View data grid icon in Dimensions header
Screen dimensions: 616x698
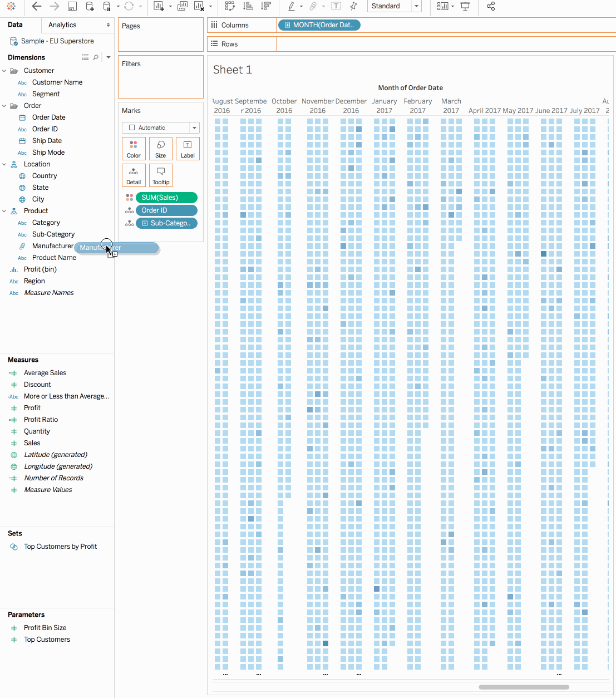(85, 57)
